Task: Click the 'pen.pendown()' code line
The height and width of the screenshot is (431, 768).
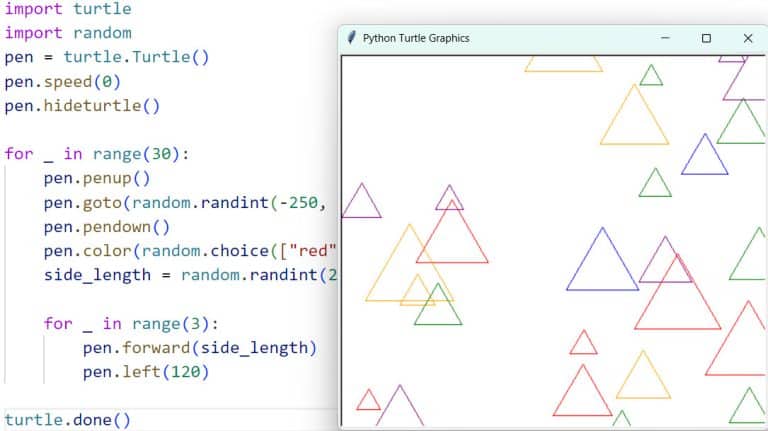Action: point(107,227)
